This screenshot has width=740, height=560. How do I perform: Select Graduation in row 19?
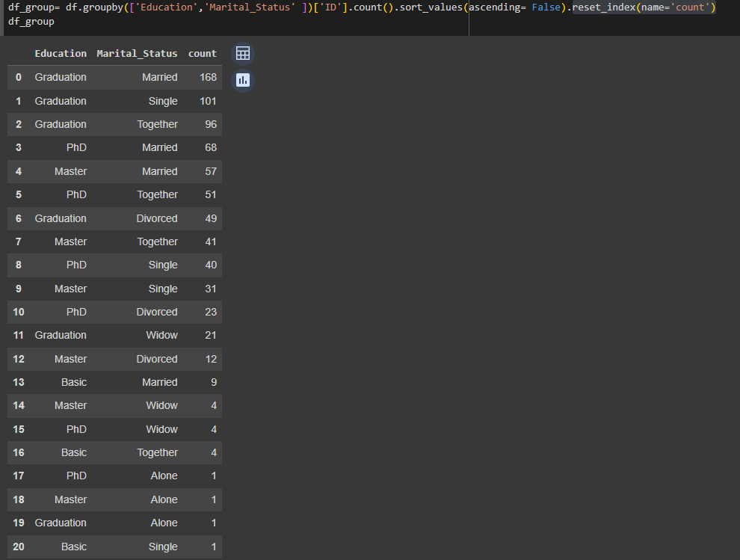(x=61, y=523)
